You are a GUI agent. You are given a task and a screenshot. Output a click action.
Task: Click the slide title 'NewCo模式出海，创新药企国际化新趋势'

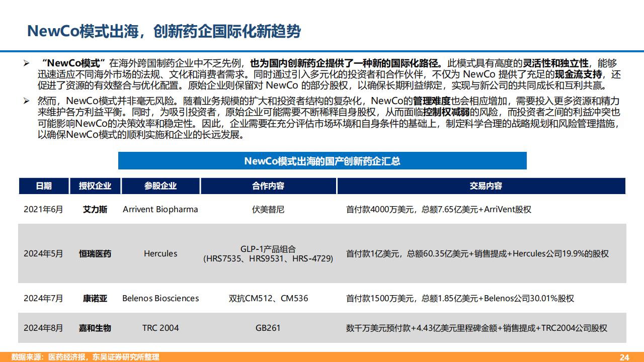(x=164, y=31)
